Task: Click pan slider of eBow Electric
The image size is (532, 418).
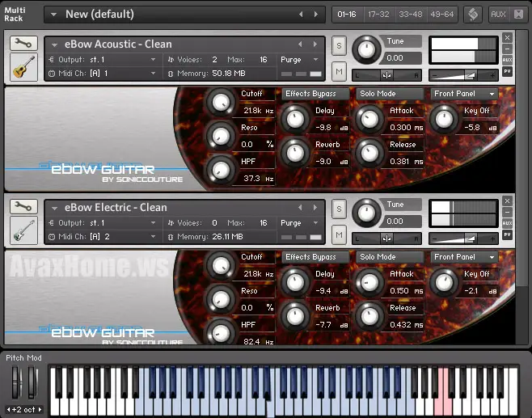Action: pyautogui.click(x=386, y=239)
